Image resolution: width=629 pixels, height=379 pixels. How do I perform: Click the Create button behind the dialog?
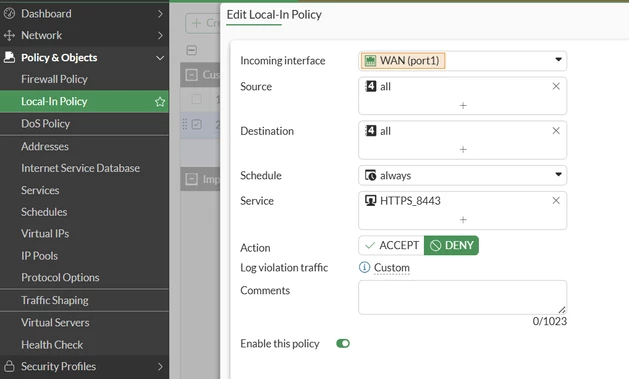pos(203,23)
